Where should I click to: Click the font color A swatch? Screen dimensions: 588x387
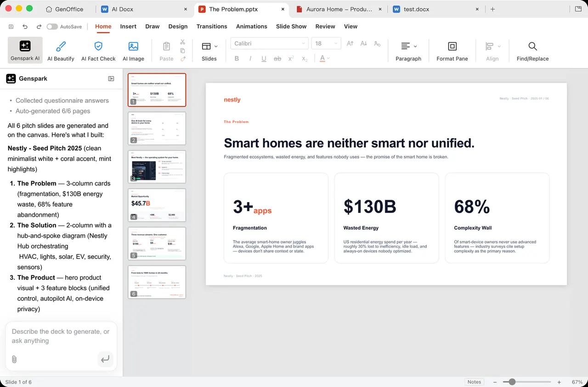(x=322, y=58)
